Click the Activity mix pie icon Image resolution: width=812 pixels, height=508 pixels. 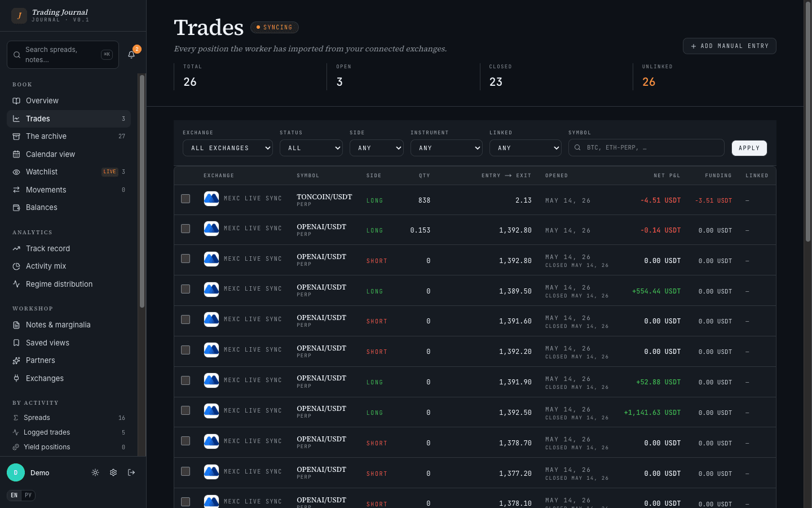[16, 266]
